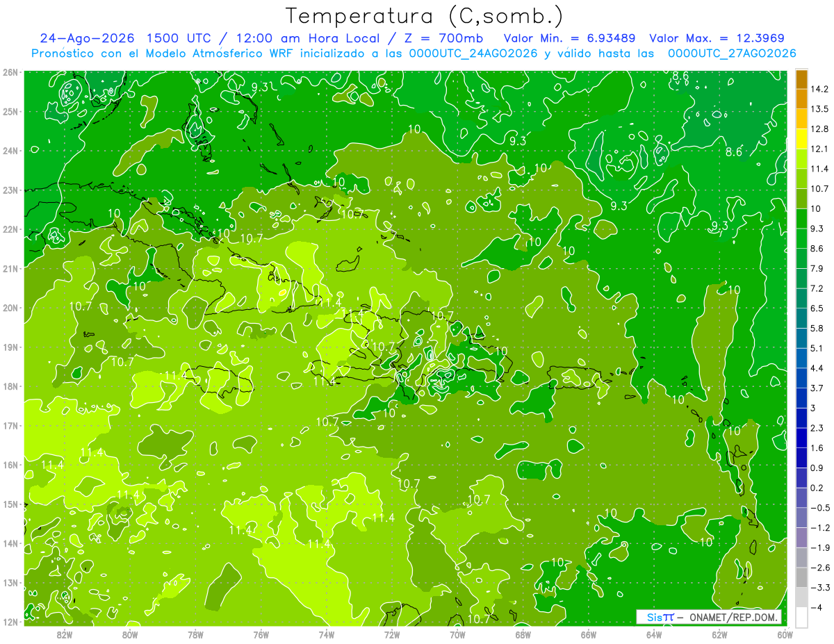Click the "1.6" colorbar label
834x644 pixels.
(817, 448)
